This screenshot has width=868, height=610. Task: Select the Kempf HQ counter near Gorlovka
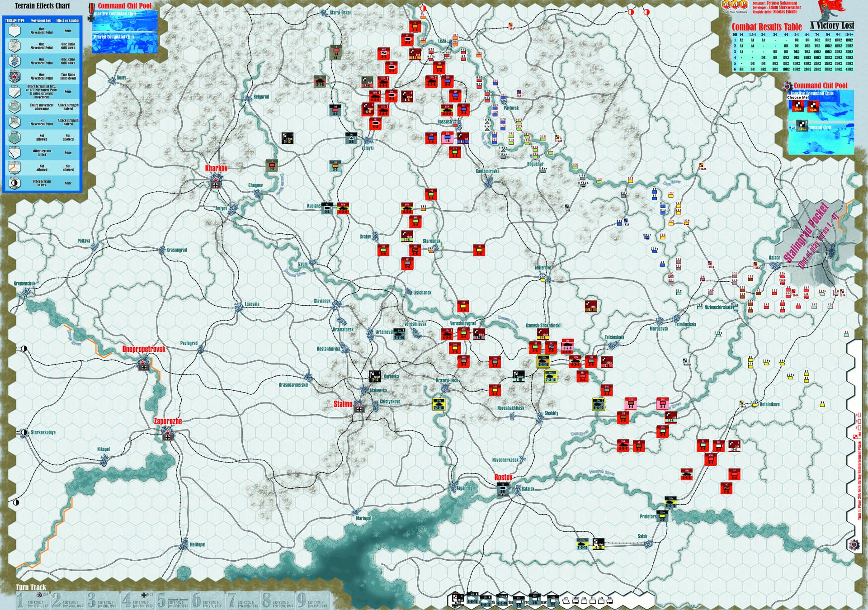point(375,376)
